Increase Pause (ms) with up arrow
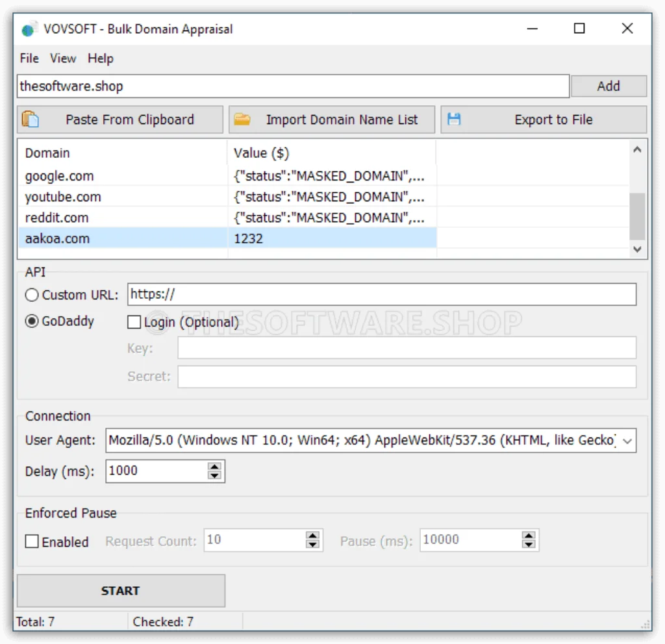 [x=529, y=536]
